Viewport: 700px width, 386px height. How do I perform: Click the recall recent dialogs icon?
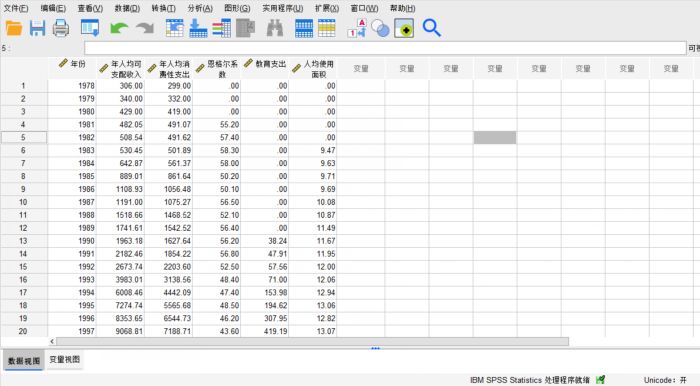90,28
